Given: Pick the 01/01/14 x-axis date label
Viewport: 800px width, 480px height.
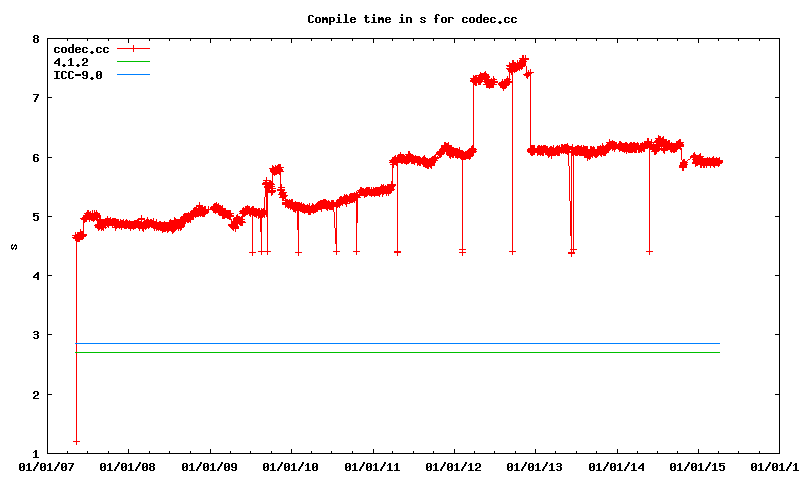Looking at the screenshot, I should 617,466.
